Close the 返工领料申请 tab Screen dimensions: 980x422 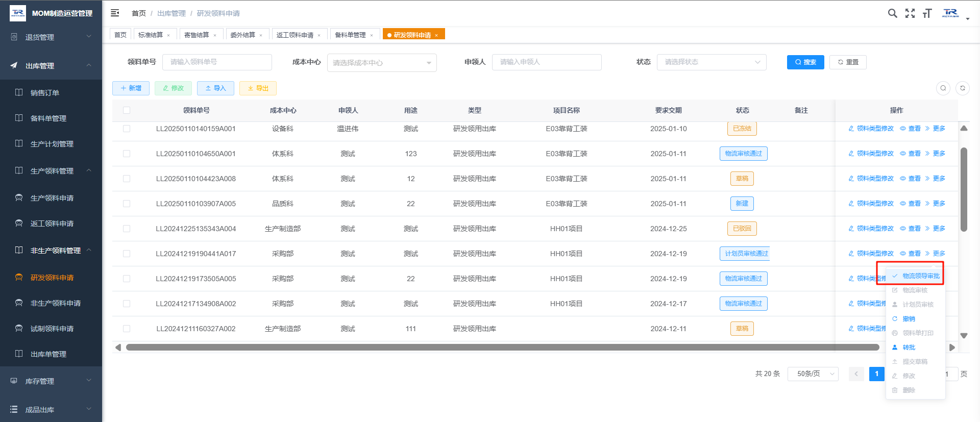(319, 35)
